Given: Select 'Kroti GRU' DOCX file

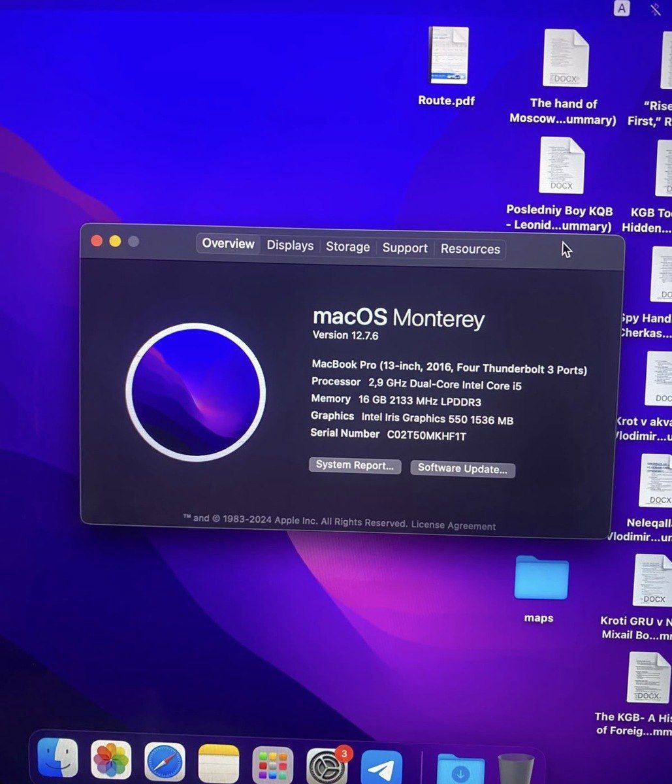Looking at the screenshot, I should click(652, 580).
